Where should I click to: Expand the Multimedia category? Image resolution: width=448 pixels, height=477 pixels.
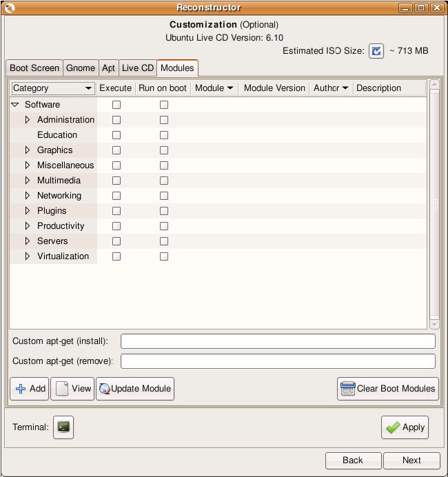coord(28,181)
